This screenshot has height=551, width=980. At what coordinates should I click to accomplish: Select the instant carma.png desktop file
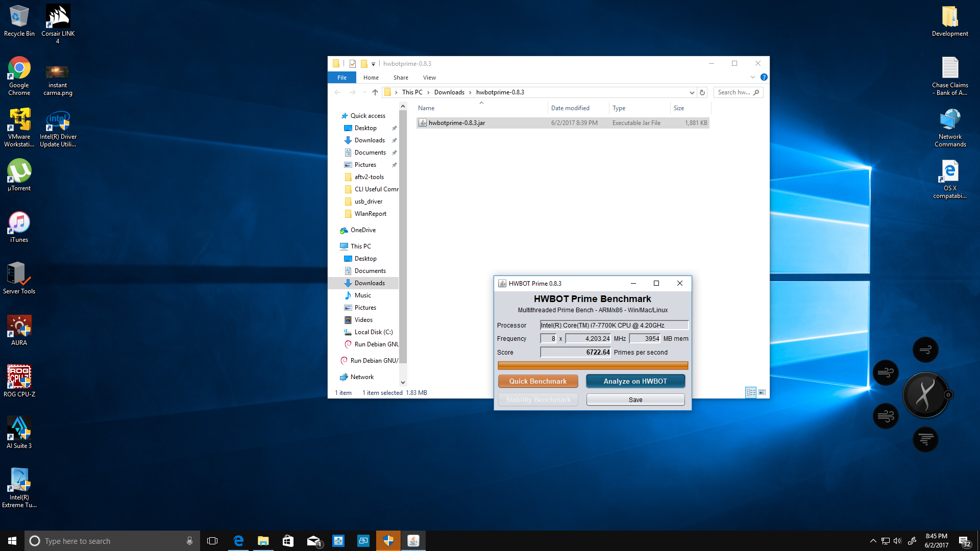[58, 80]
